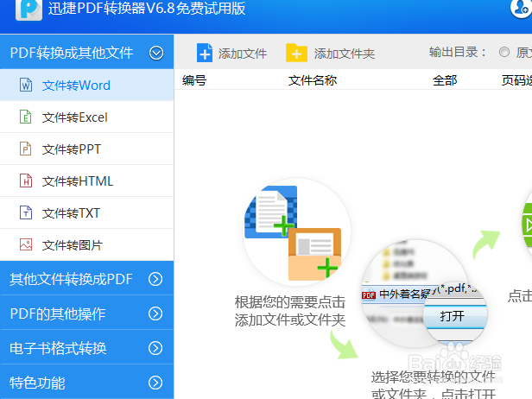This screenshot has height=399, width=532.
Task: Click the 输出目录 label
Action: tap(458, 52)
